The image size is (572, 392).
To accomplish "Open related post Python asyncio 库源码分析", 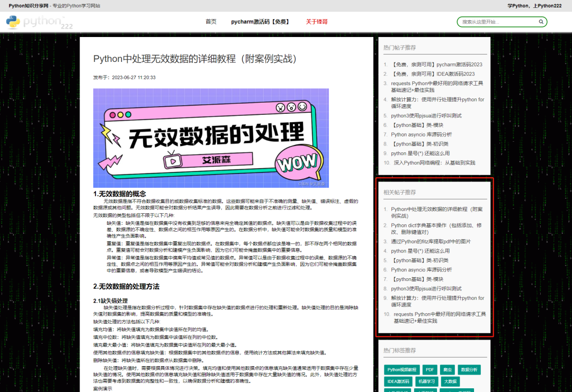I will click(421, 270).
